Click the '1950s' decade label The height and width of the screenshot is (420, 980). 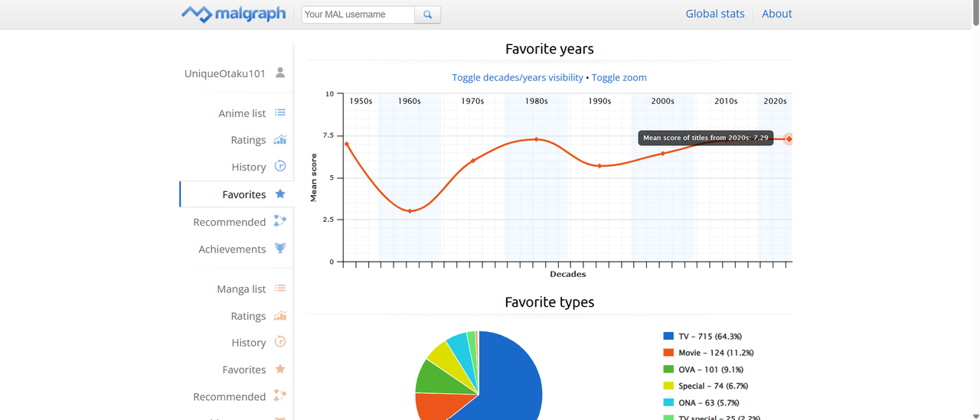(361, 101)
